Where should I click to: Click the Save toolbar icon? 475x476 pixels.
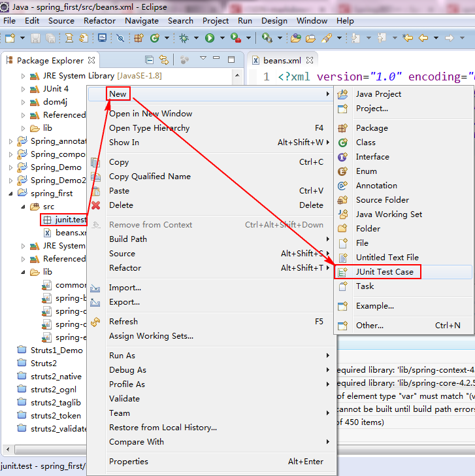pos(35,38)
